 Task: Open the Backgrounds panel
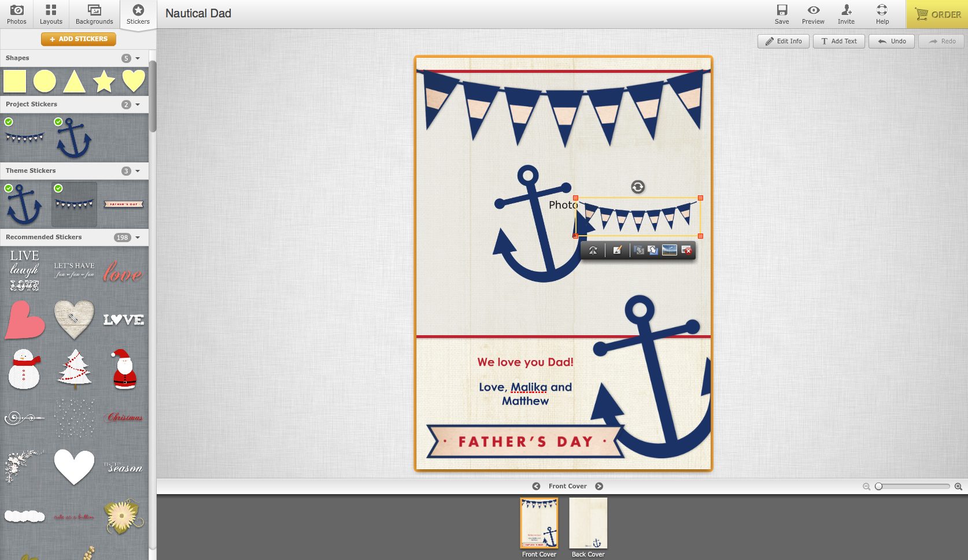coord(94,14)
